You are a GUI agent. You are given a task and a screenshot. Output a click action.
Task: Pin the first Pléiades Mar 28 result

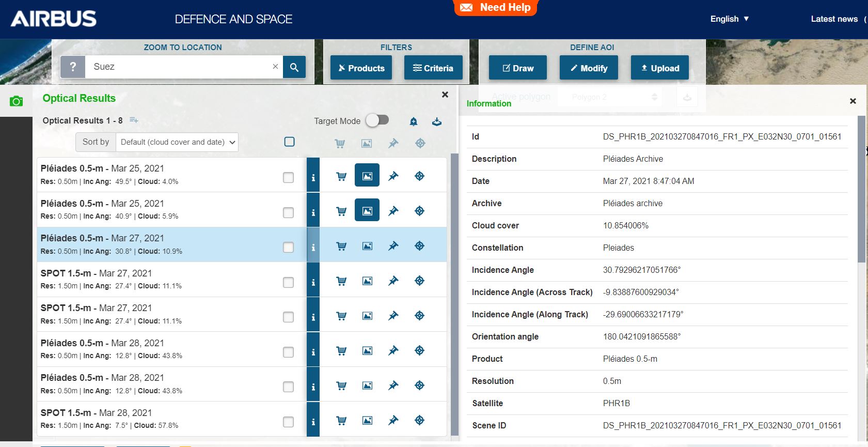click(x=393, y=350)
